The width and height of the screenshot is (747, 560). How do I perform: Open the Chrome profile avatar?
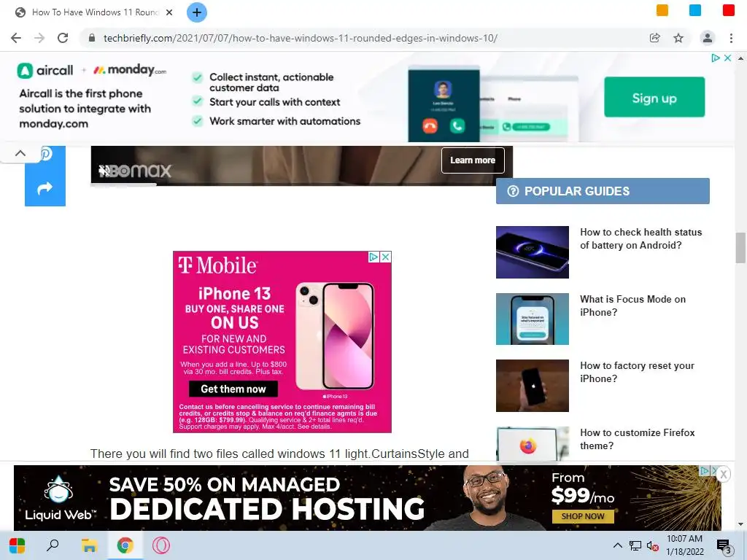click(x=708, y=38)
